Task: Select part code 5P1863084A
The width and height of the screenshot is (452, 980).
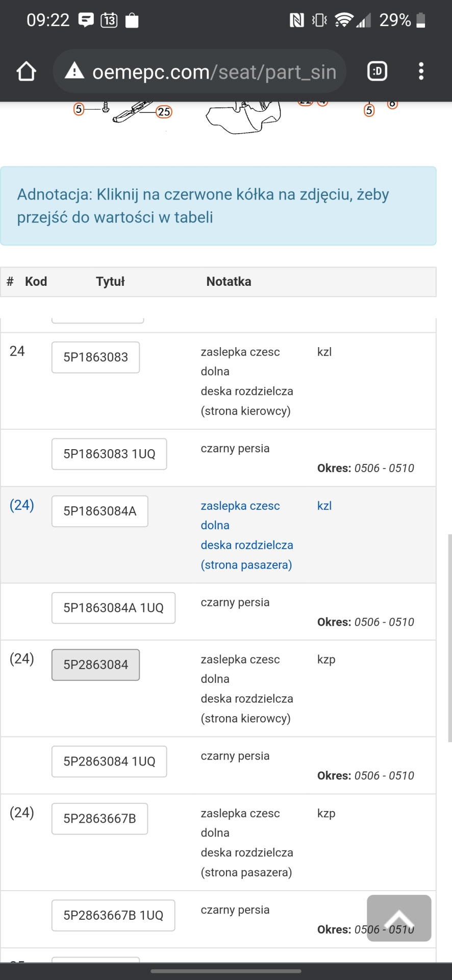Action: coord(100,511)
